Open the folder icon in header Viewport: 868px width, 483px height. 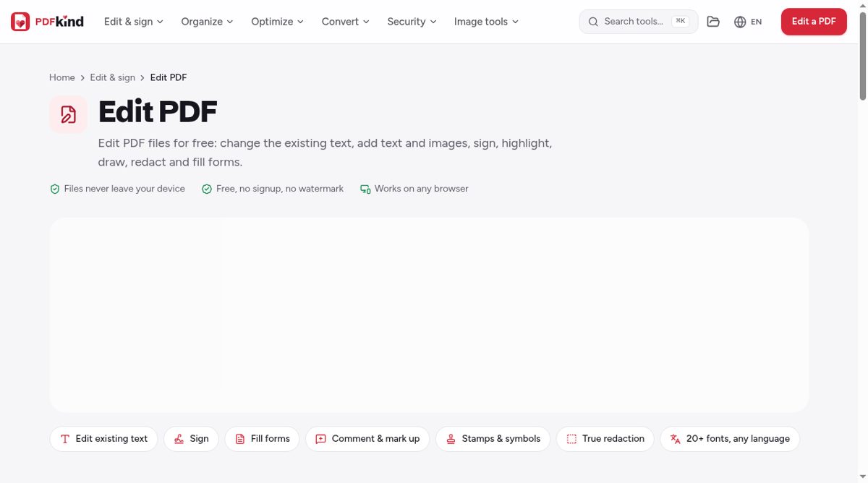coord(713,22)
